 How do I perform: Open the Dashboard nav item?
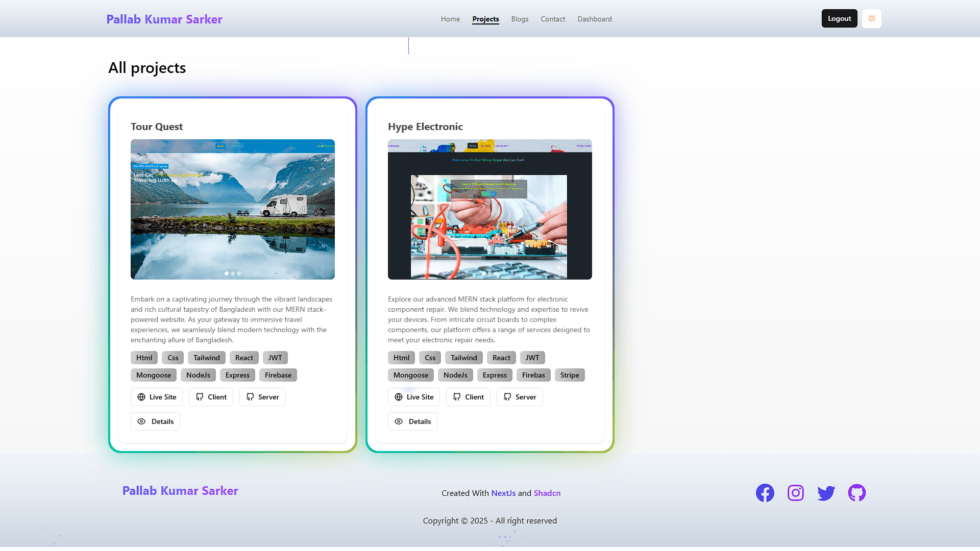595,19
